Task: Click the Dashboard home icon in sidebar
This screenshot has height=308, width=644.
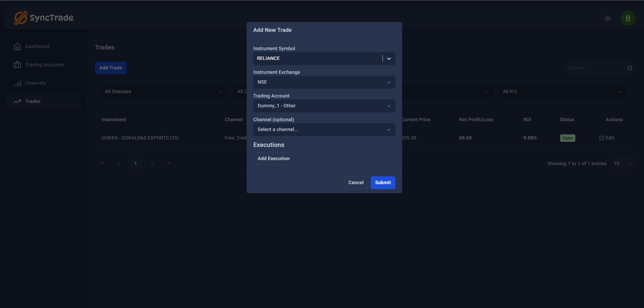Action: (x=17, y=47)
